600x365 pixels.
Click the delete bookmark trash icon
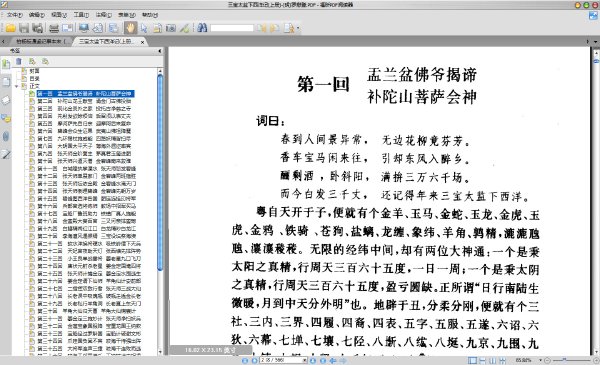pyautogui.click(x=18, y=61)
